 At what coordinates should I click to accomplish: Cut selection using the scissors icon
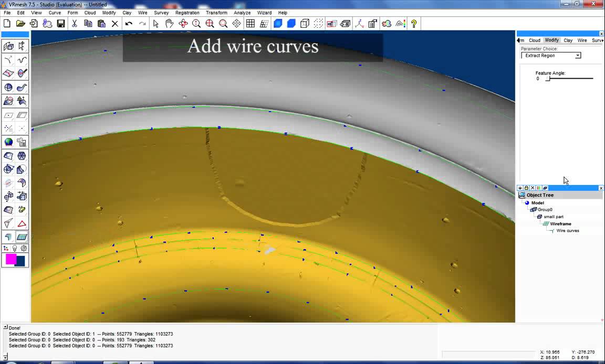tap(75, 24)
